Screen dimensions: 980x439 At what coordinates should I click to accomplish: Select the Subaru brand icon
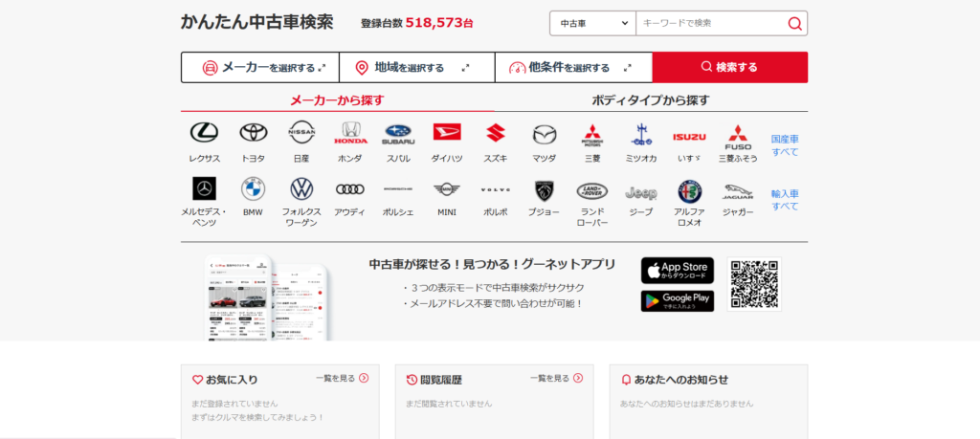[x=398, y=134]
